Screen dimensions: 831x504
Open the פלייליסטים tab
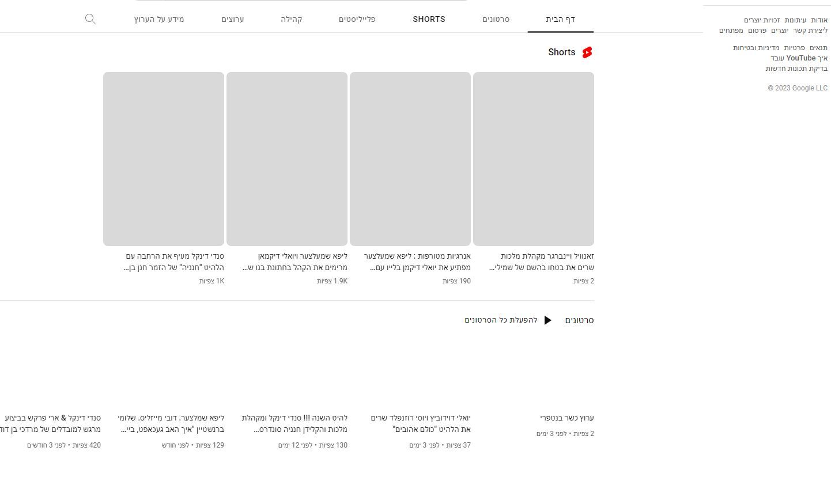(357, 19)
